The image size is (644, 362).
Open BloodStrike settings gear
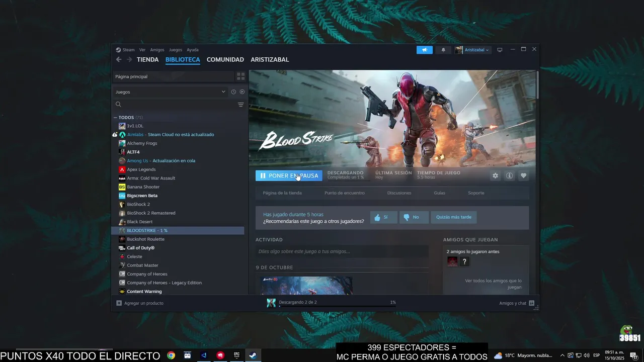[495, 175]
